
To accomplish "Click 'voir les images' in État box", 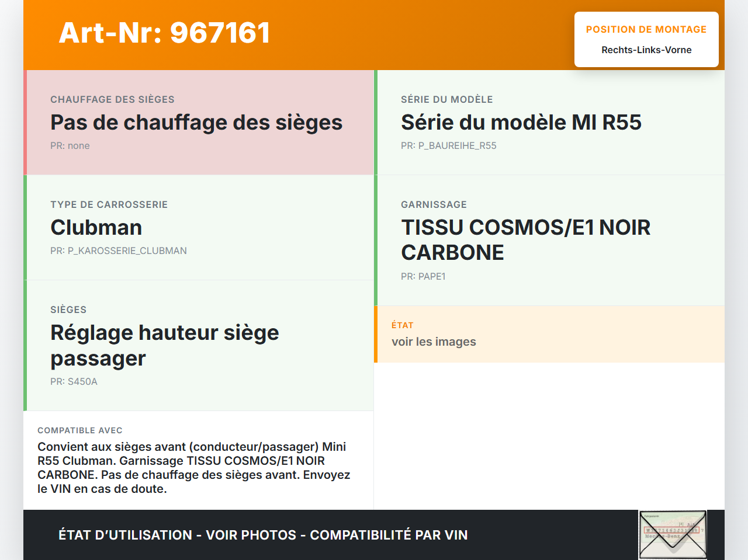I will 434,342.
